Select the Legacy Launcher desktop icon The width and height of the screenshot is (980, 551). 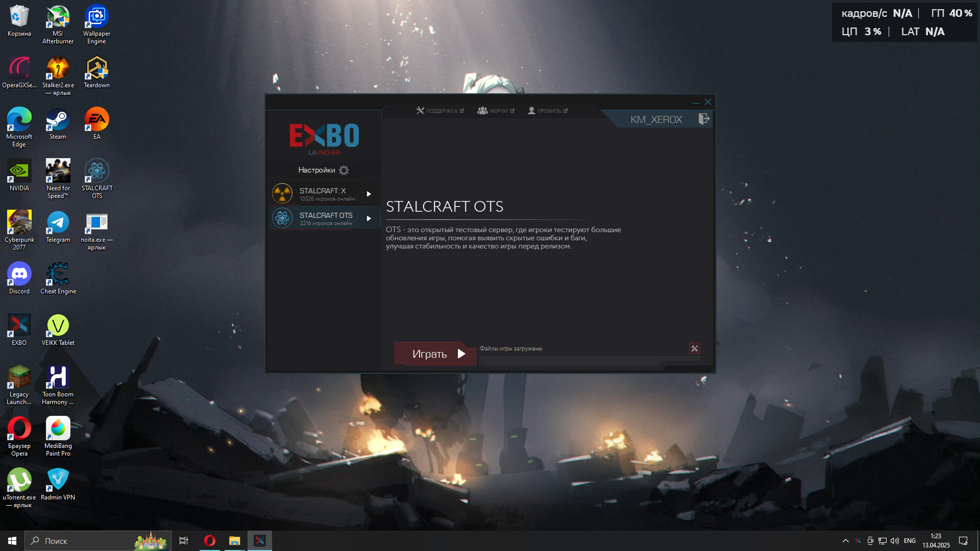click(19, 385)
